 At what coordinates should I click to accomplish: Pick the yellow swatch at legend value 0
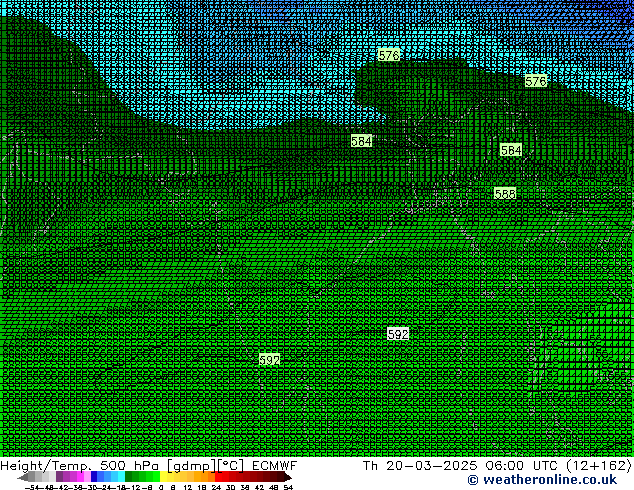163,476
